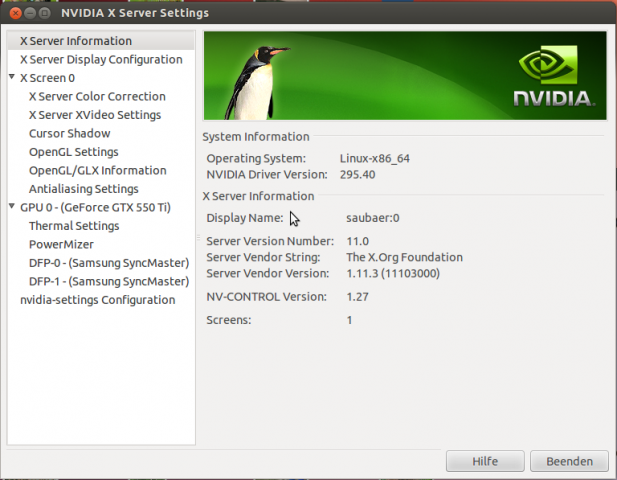Screen dimensions: 617x480
Task: Open Antialiasing Settings page
Action: pyautogui.click(x=83, y=189)
